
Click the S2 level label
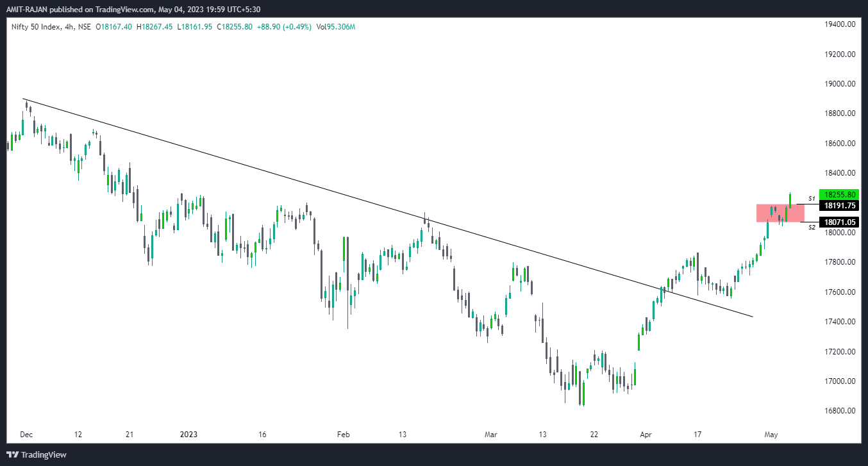[x=812, y=227]
